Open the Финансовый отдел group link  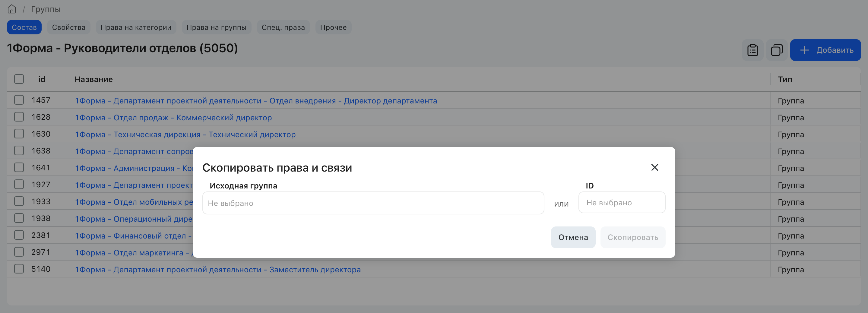coord(133,236)
